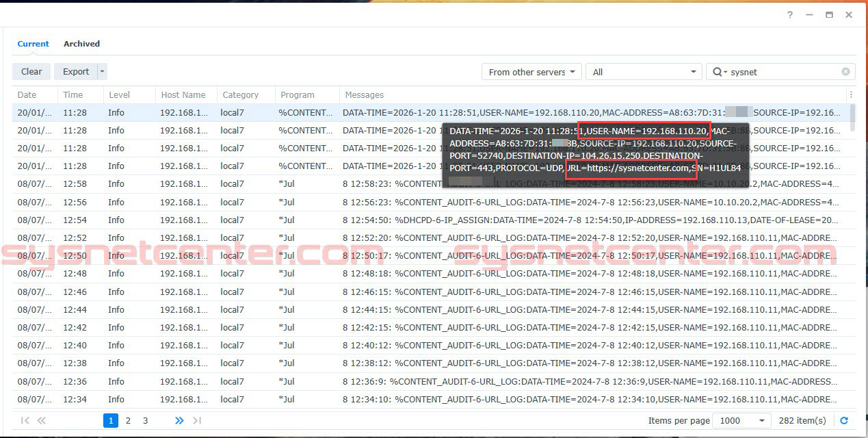
Task: Expand the Export button dropdown arrow
Action: tap(102, 71)
